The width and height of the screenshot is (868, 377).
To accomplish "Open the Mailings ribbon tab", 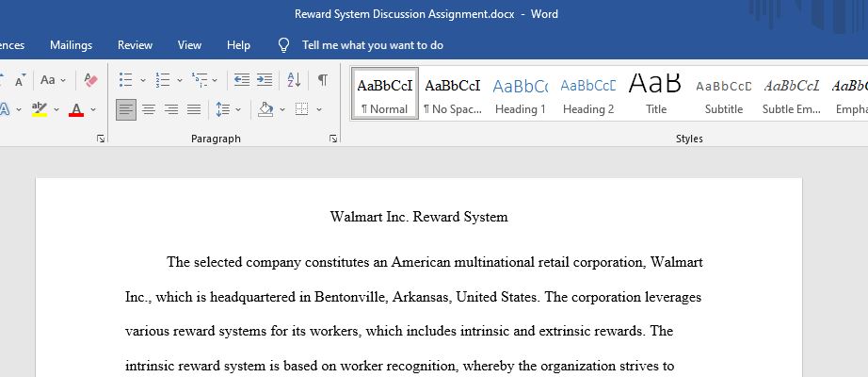I will [71, 45].
